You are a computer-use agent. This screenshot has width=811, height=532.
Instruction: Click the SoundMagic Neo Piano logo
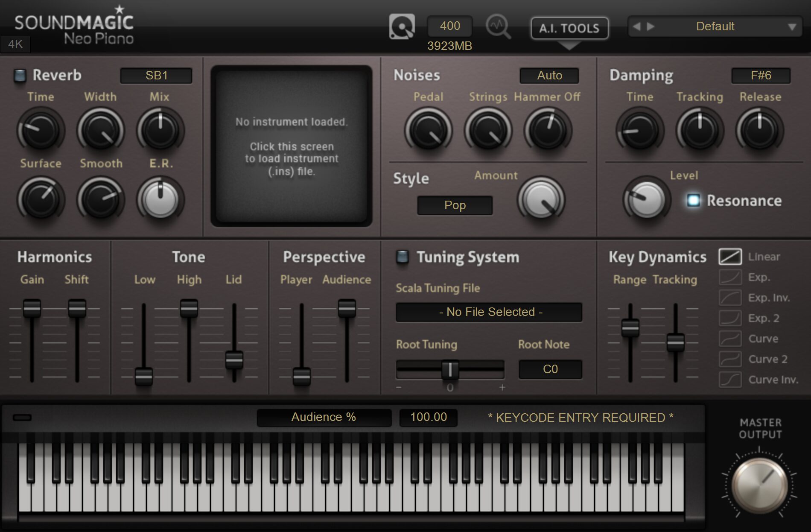74,26
